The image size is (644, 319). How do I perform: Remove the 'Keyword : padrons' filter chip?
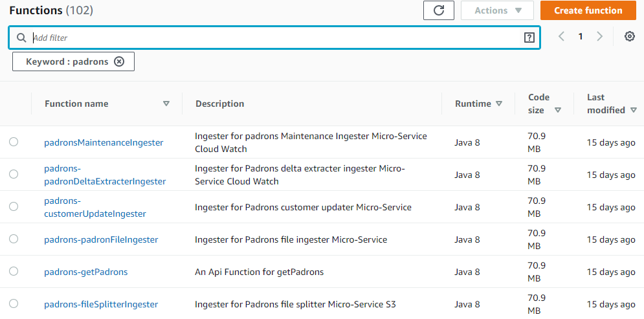tap(118, 61)
